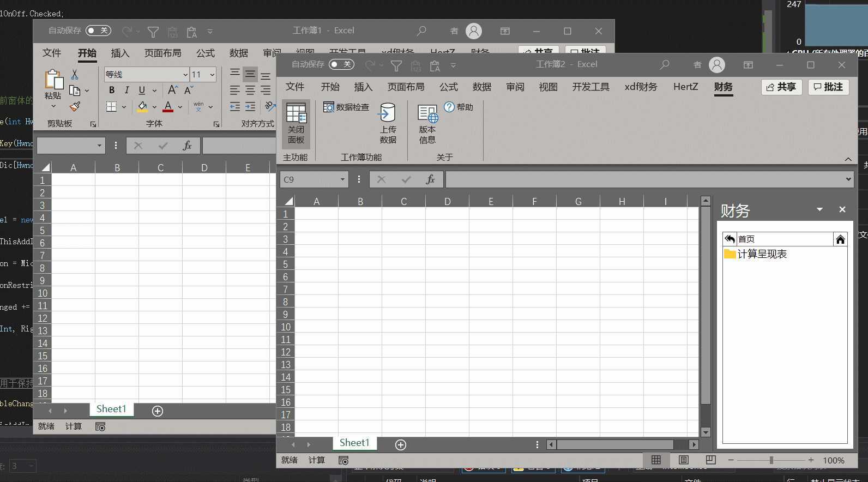Viewport: 868px width, 482px height.
Task: Click insert function fx in 工作簿2
Action: point(430,179)
